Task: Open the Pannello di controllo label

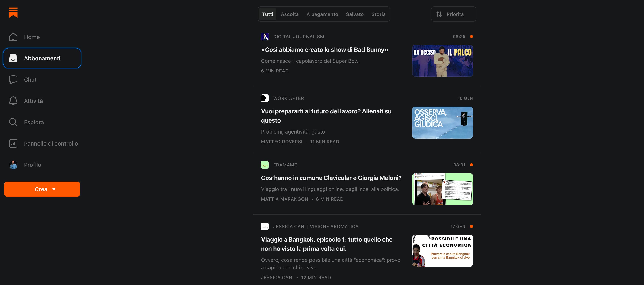Action: pyautogui.click(x=51, y=143)
